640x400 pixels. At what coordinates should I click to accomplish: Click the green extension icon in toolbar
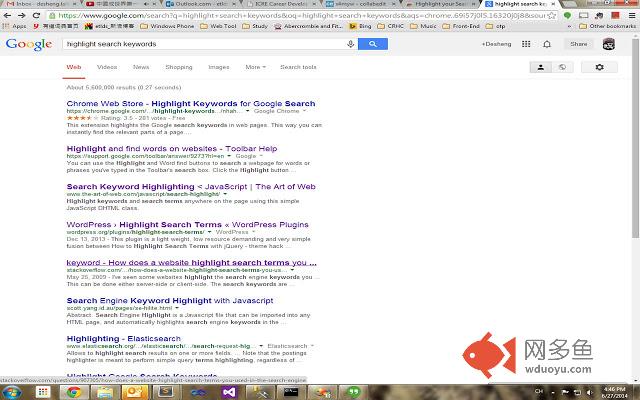[567, 16]
